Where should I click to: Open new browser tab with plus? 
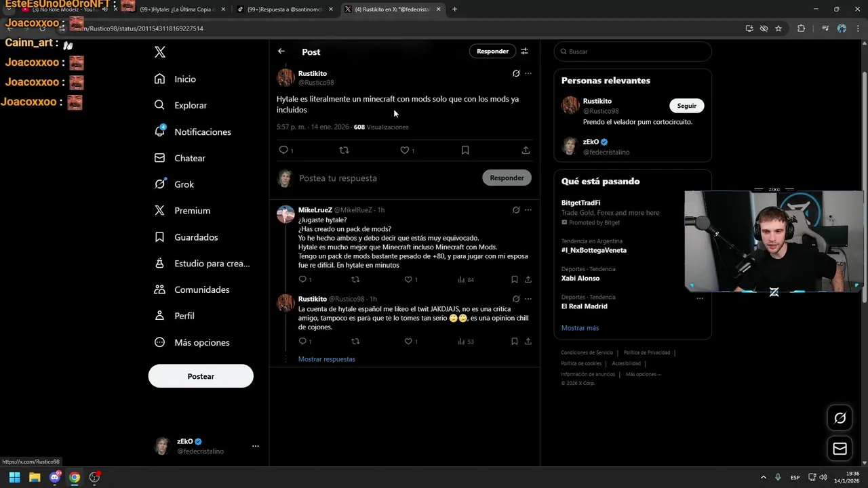click(454, 9)
